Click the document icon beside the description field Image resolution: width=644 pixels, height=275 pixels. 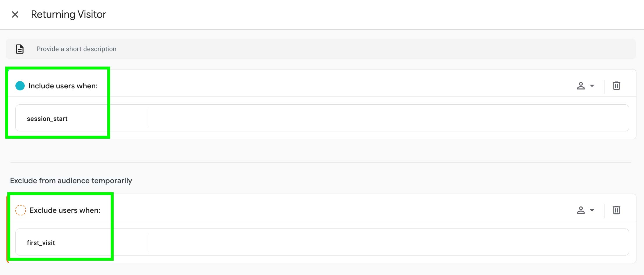pos(19,49)
